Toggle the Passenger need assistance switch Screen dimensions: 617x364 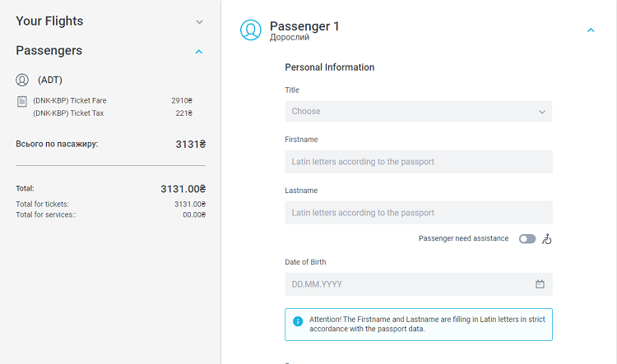[x=527, y=238]
